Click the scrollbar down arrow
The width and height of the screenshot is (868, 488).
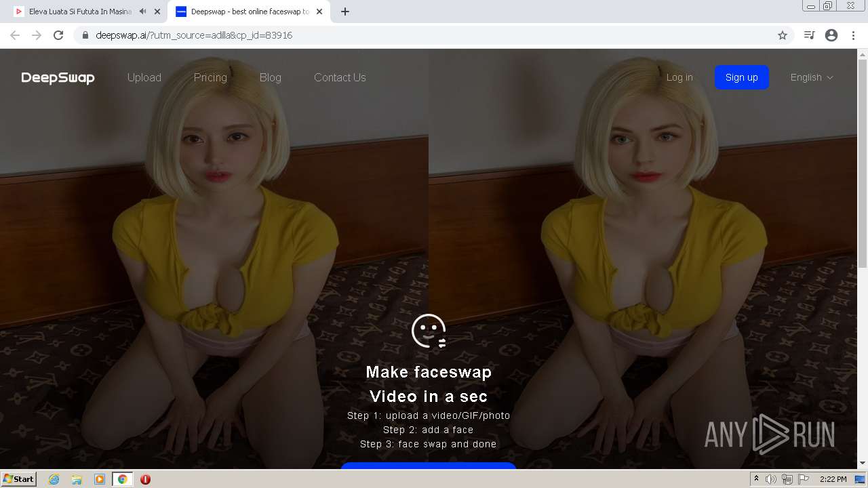(x=863, y=464)
